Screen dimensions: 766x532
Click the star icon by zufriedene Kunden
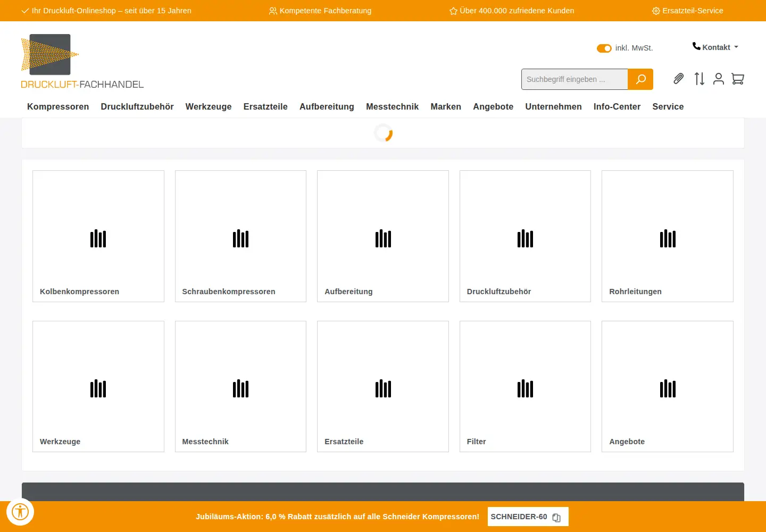tap(453, 11)
